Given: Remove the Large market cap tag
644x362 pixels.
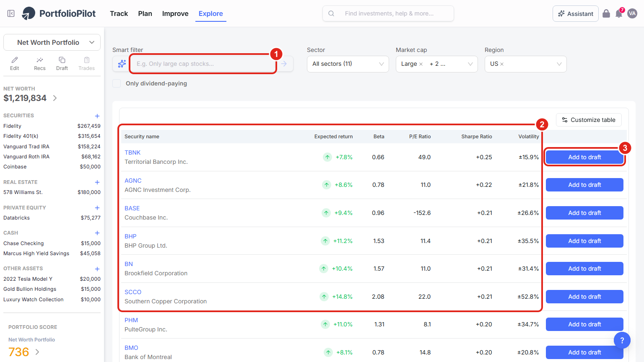Looking at the screenshot, I should coord(421,64).
